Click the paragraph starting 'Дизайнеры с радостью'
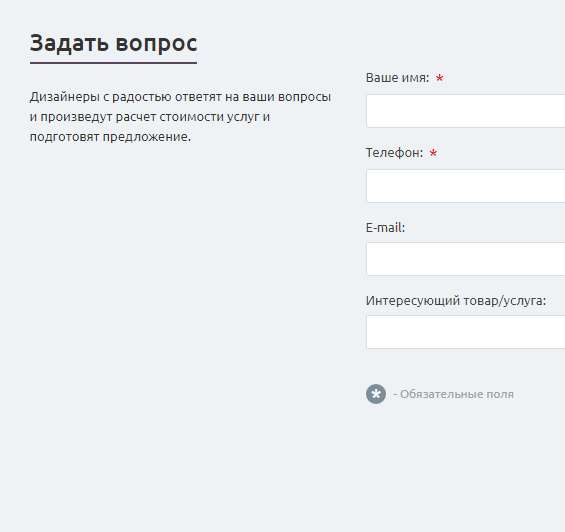Image resolution: width=565 pixels, height=532 pixels. coord(180,117)
